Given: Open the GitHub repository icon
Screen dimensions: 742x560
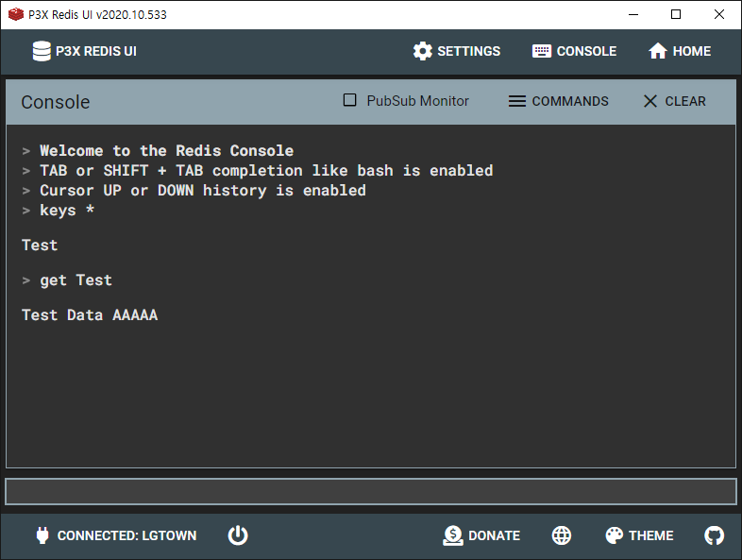Looking at the screenshot, I should tap(714, 535).
